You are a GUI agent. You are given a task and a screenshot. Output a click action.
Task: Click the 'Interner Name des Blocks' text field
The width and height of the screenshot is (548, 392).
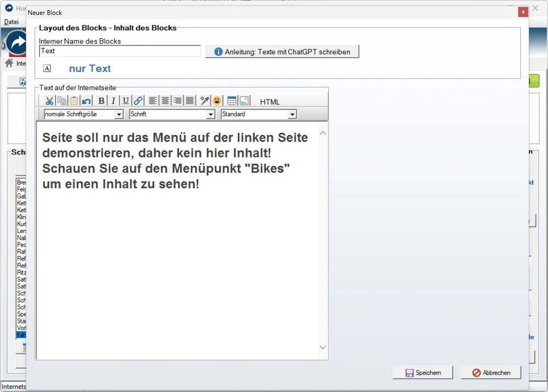click(x=119, y=50)
